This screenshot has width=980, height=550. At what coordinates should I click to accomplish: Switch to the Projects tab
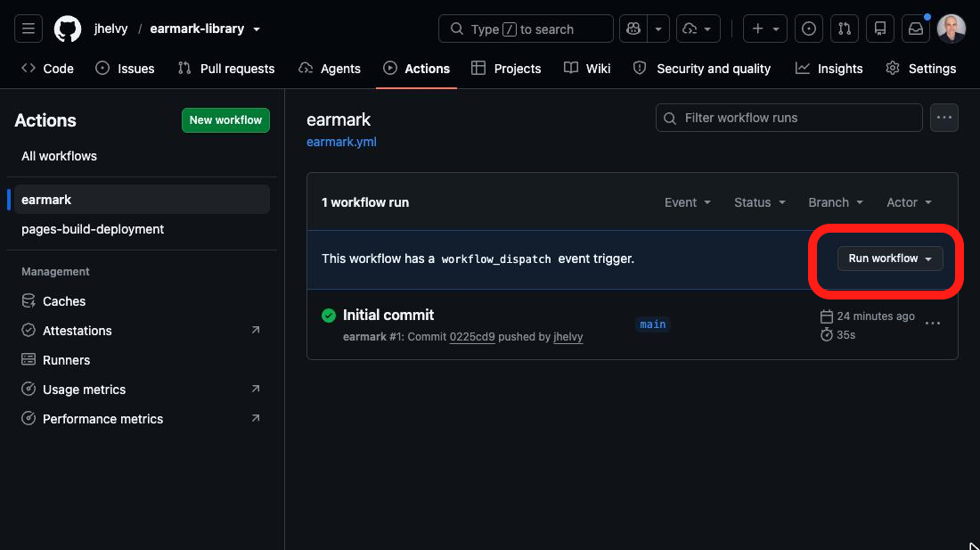pos(506,68)
